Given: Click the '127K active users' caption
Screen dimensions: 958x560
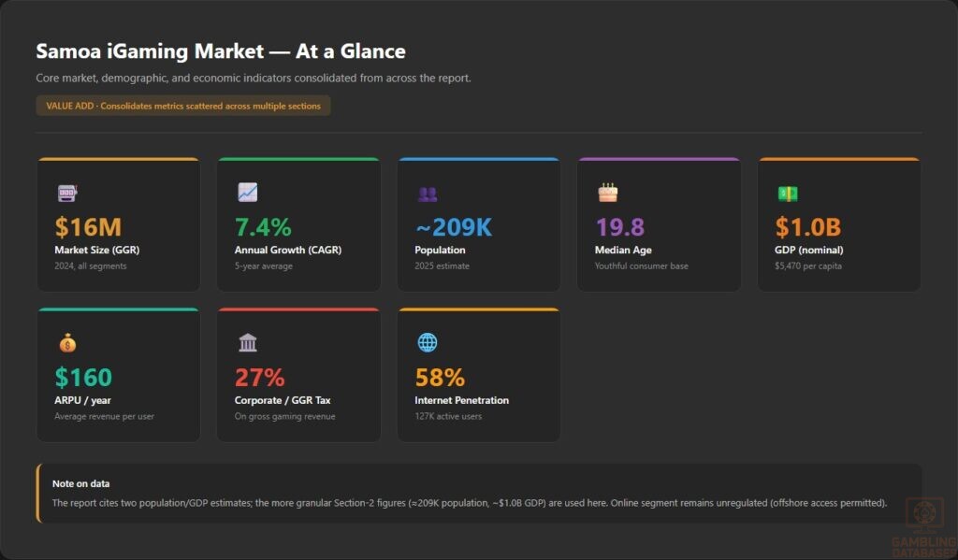Looking at the screenshot, I should click(x=448, y=416).
